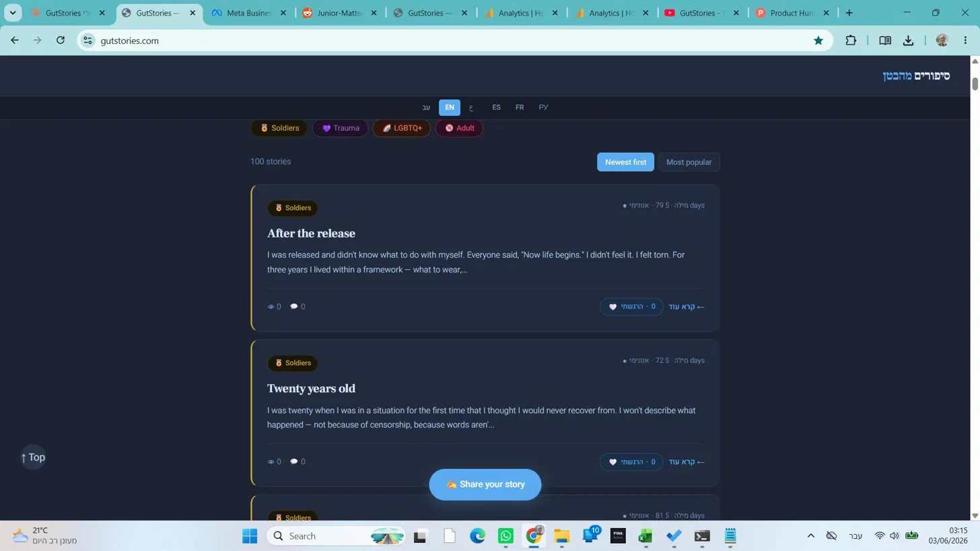This screenshot has height=551, width=980.
Task: Open the reading mode side panel icon
Action: 885,40
